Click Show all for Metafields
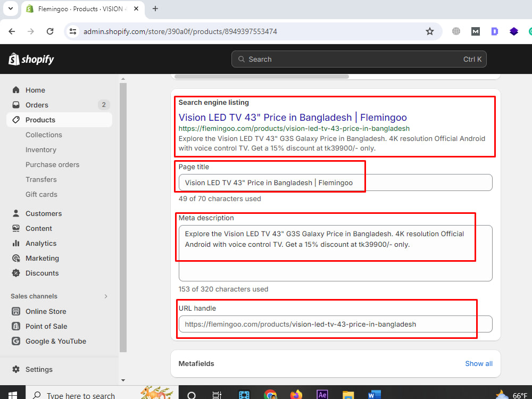532x399 pixels. 479,364
